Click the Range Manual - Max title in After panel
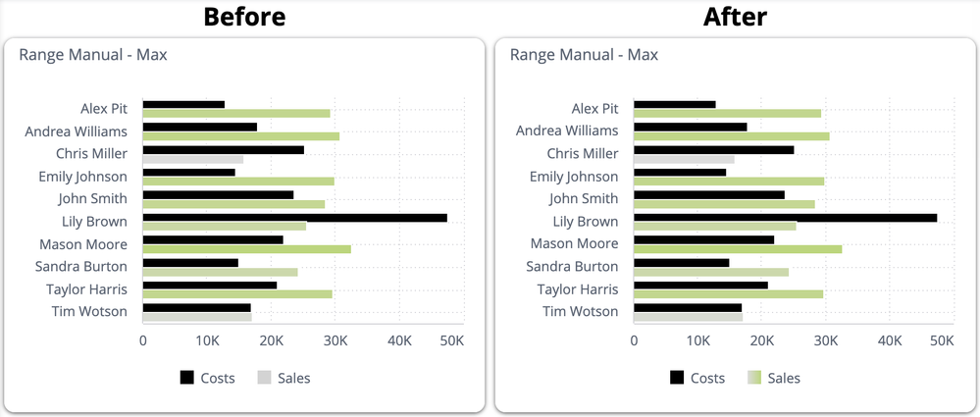 [584, 55]
